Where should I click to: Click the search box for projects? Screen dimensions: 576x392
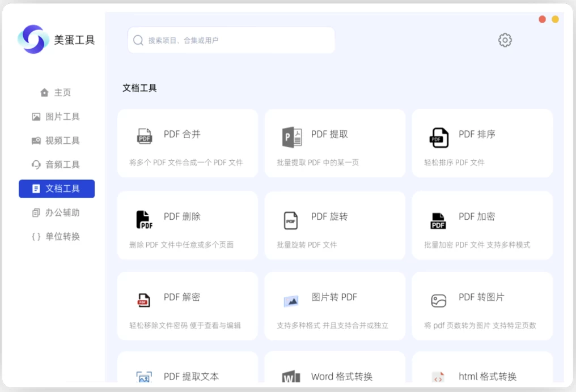pos(231,40)
